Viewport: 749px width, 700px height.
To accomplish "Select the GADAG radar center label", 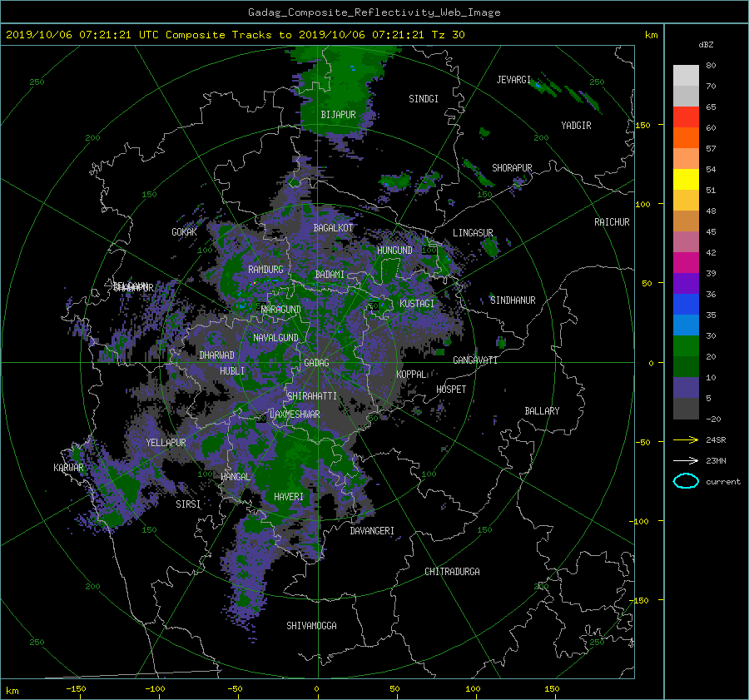I will click(x=317, y=363).
